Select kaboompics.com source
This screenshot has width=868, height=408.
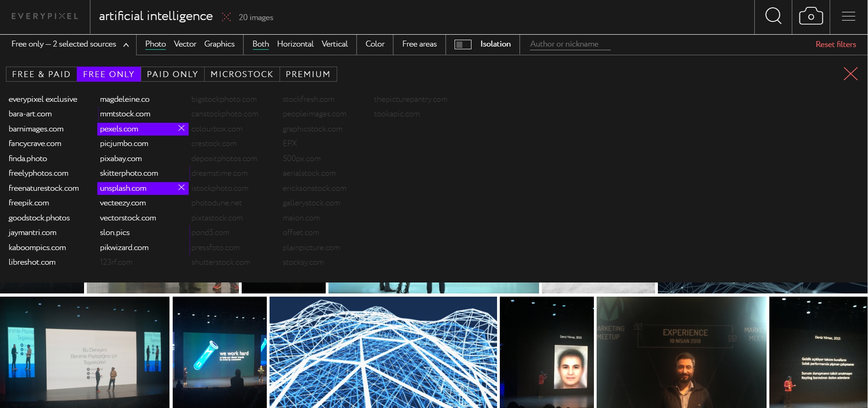click(37, 247)
